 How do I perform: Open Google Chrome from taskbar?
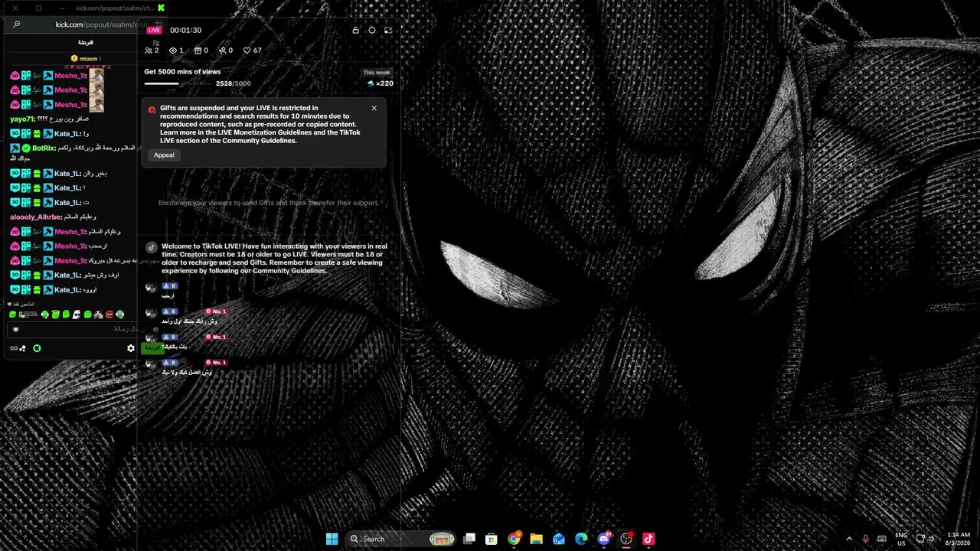pyautogui.click(x=514, y=539)
